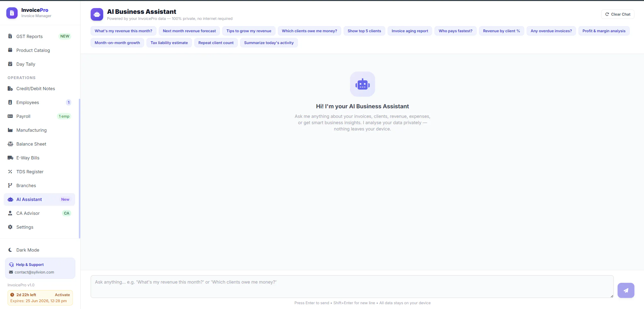Ask Which clients owe me money
Viewport: 644px width, 309px height.
309,31
